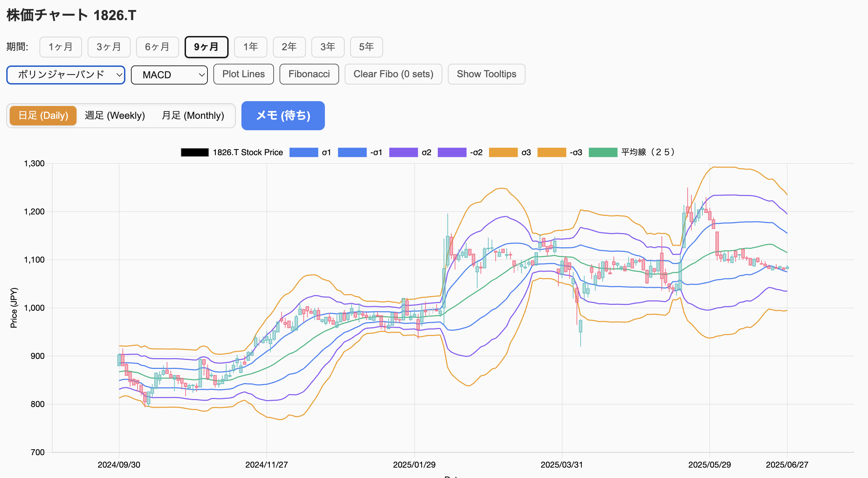Choose the 6ヶ月 period
This screenshot has width=868, height=478.
157,47
